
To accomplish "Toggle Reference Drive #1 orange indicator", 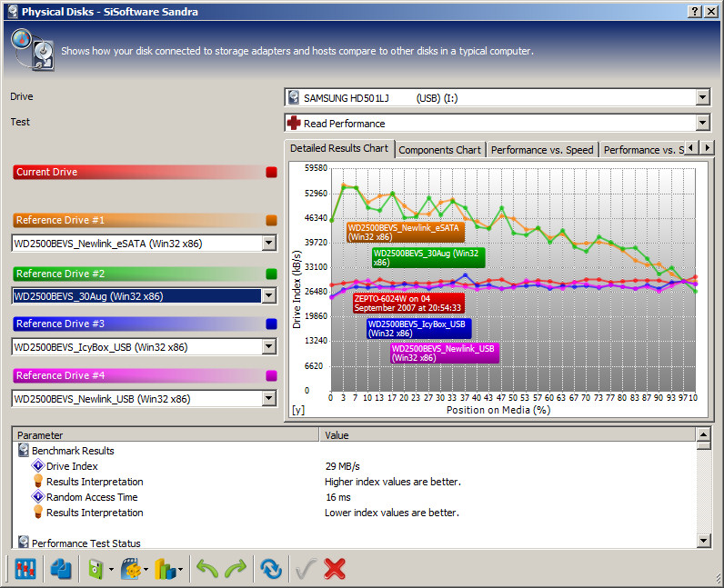I will coord(271,220).
